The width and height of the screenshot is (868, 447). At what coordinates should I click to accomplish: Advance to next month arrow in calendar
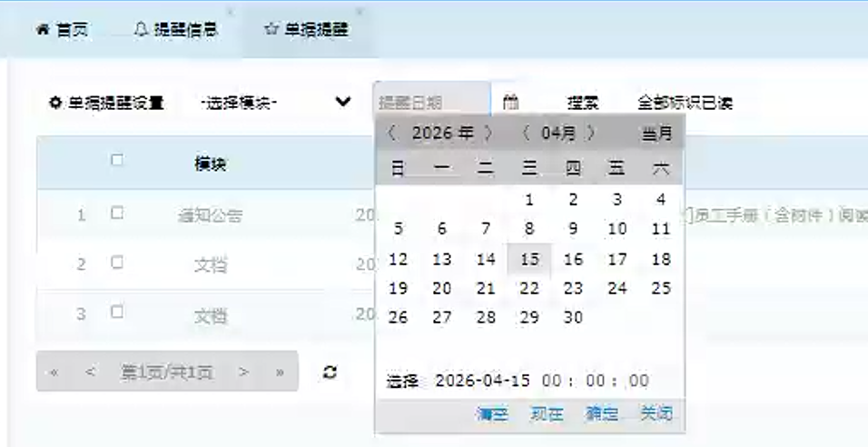(x=591, y=134)
